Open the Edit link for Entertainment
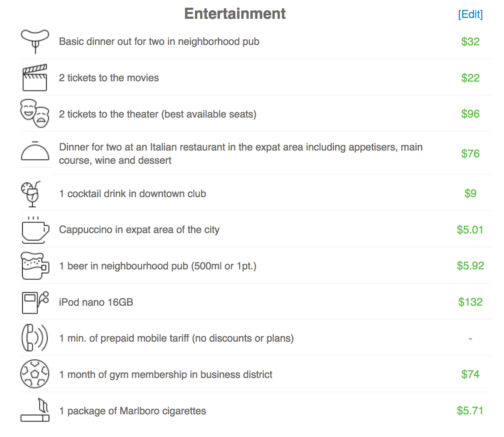 click(x=470, y=14)
